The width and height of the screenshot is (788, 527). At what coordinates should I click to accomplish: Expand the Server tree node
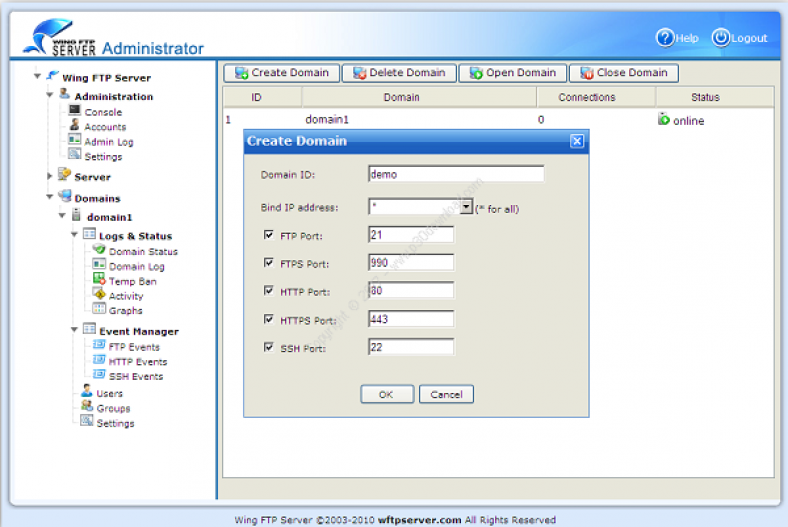50,176
